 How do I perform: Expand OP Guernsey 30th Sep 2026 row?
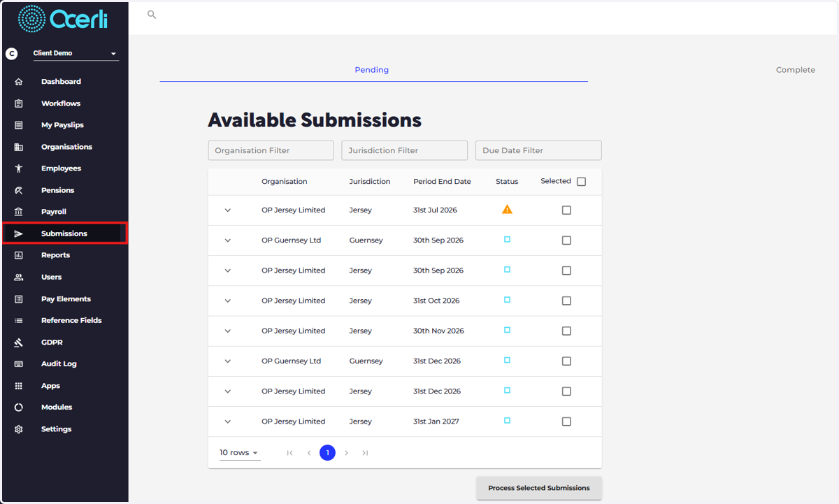(x=227, y=240)
